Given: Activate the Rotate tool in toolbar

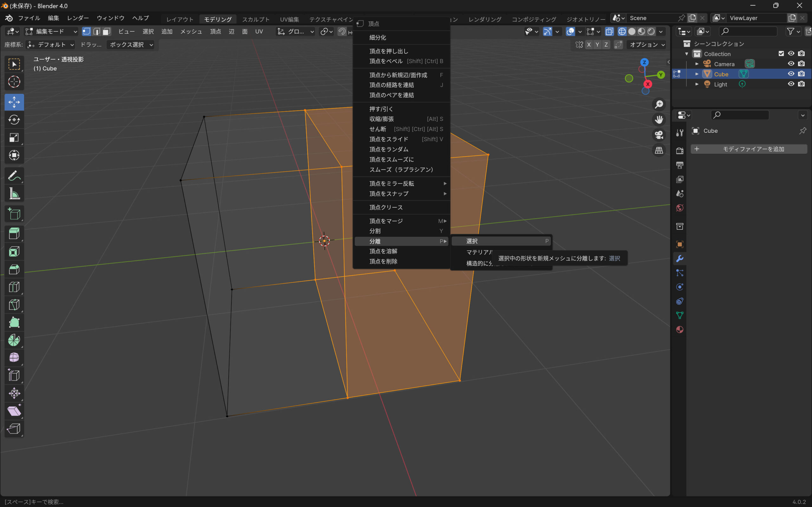Looking at the screenshot, I should pyautogui.click(x=14, y=120).
